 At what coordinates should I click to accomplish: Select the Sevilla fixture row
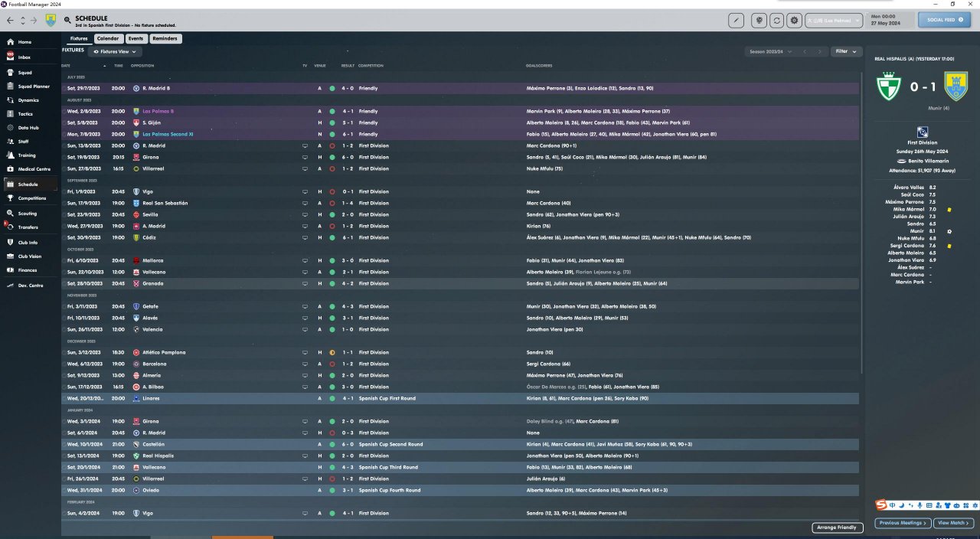point(460,214)
